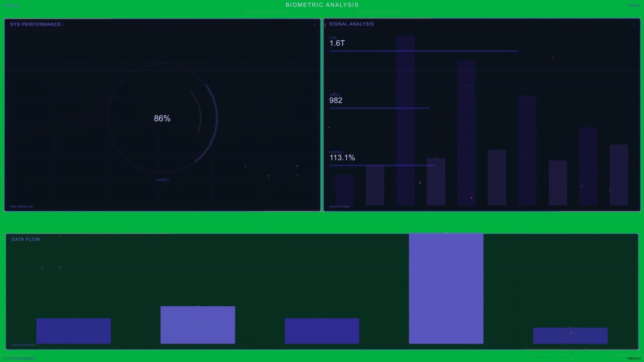Click the ANALYSIS RUNNING status text
Viewport: 644px width, 362px height.
[x=23, y=345]
